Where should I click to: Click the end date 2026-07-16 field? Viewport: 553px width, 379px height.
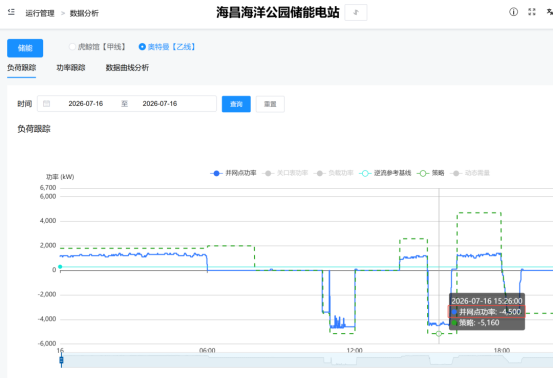point(160,104)
